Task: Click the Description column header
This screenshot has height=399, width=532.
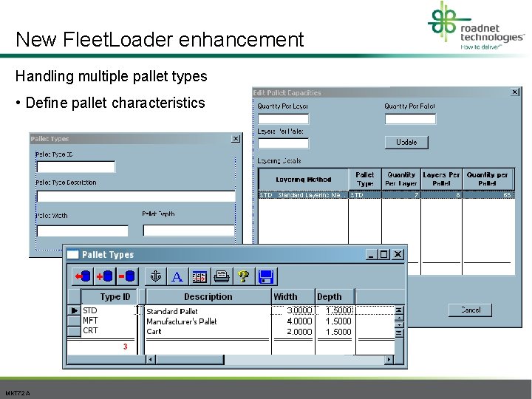Action: (208, 297)
